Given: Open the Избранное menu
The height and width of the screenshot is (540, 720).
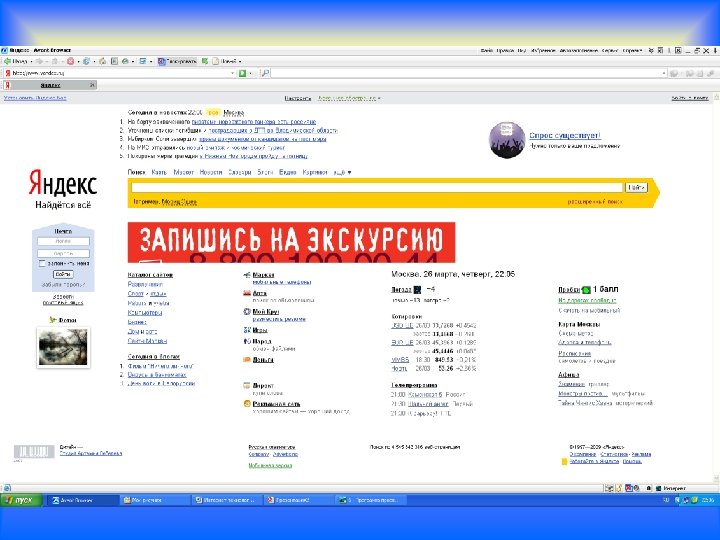Looking at the screenshot, I should tap(543, 51).
